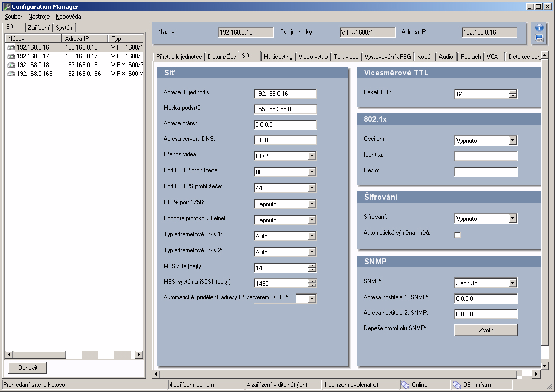Click the DB - místní database icon
Image resolution: width=555 pixels, height=392 pixels.
tap(457, 385)
